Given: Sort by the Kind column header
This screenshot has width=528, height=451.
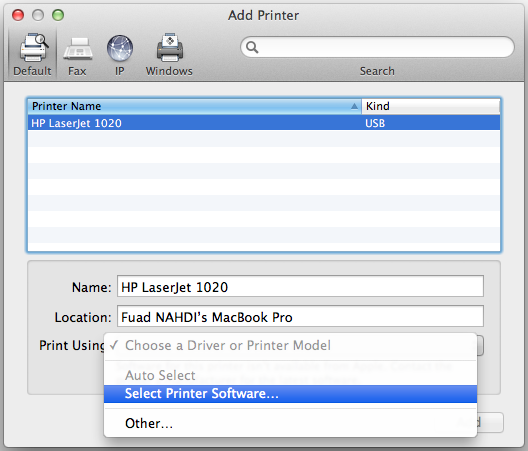Looking at the screenshot, I should pyautogui.click(x=431, y=106).
